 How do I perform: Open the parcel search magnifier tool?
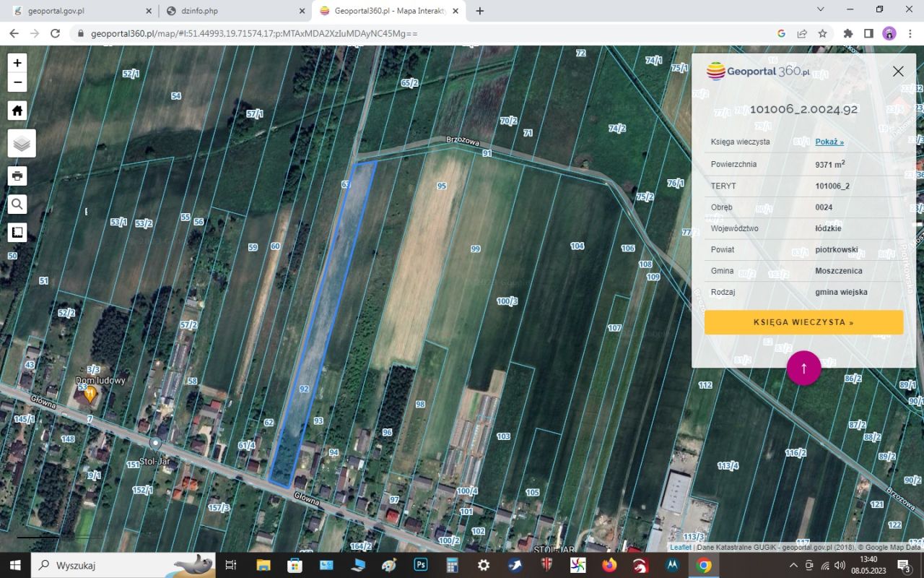[17, 204]
